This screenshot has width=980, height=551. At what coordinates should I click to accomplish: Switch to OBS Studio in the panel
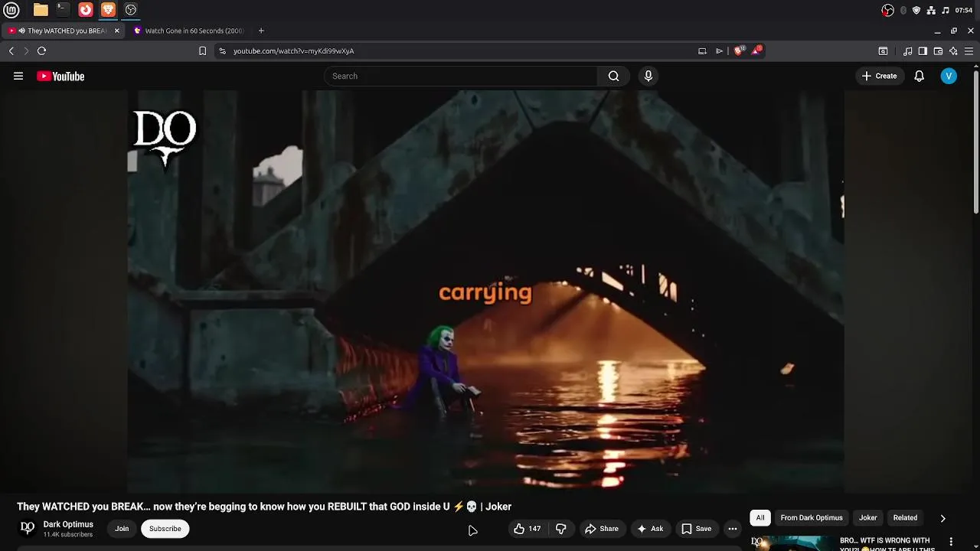131,10
